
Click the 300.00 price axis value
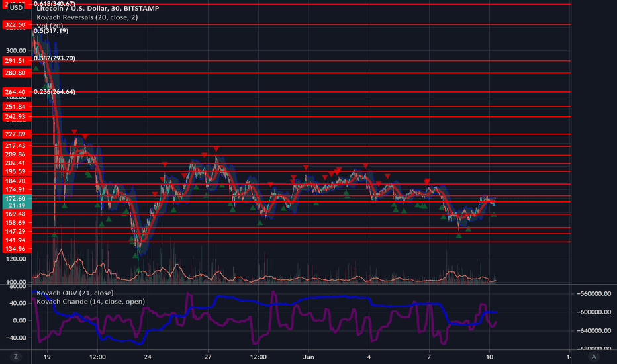coord(16,51)
